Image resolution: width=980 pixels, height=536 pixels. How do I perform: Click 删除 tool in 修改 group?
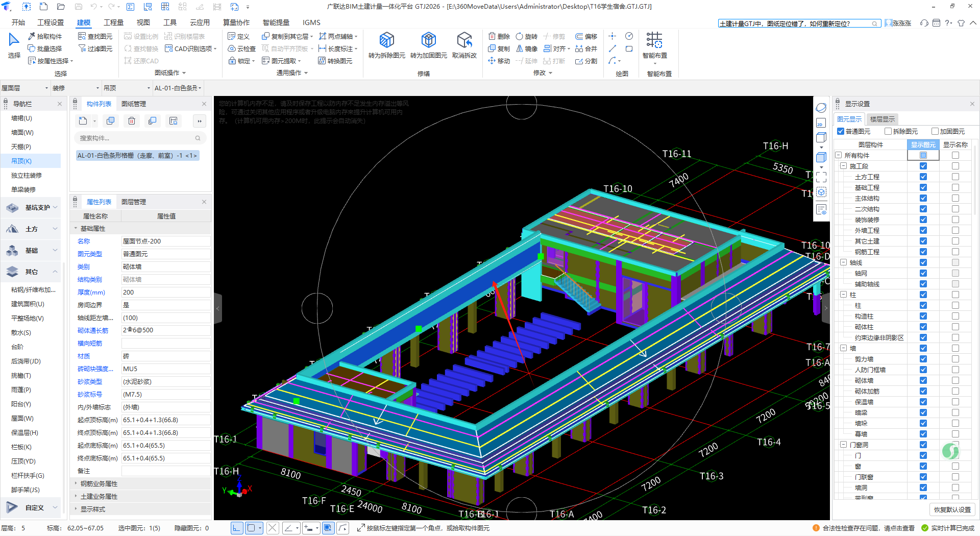(499, 36)
